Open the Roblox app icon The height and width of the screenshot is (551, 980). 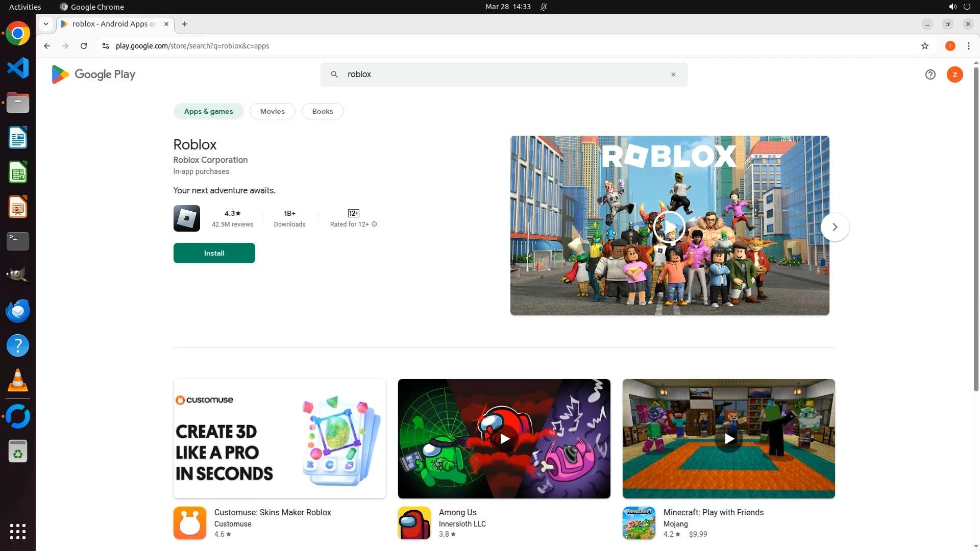[187, 218]
